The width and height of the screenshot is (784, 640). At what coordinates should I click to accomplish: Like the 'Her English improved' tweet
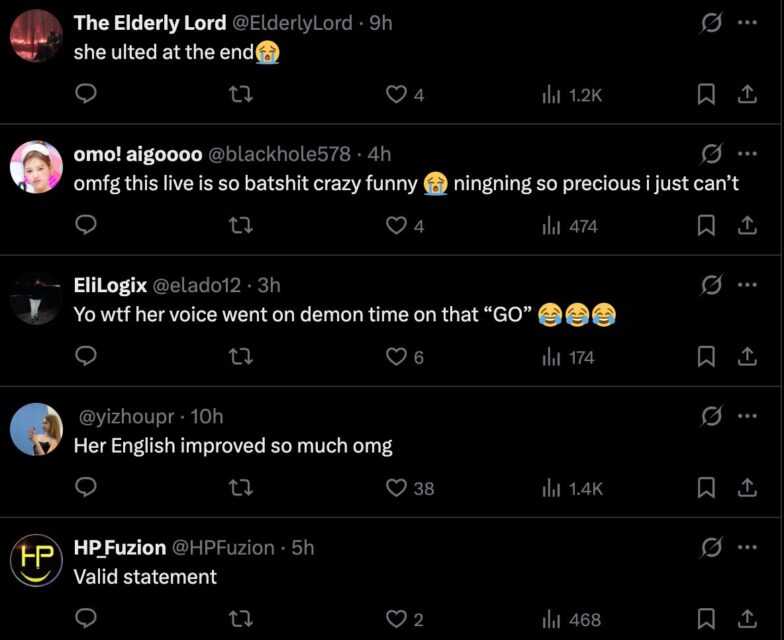397,488
